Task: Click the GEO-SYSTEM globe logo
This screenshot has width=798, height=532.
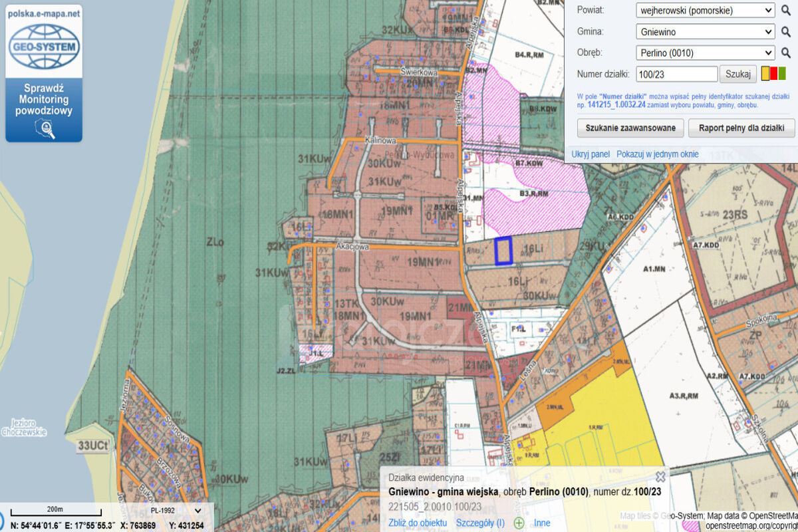Action: (44, 47)
